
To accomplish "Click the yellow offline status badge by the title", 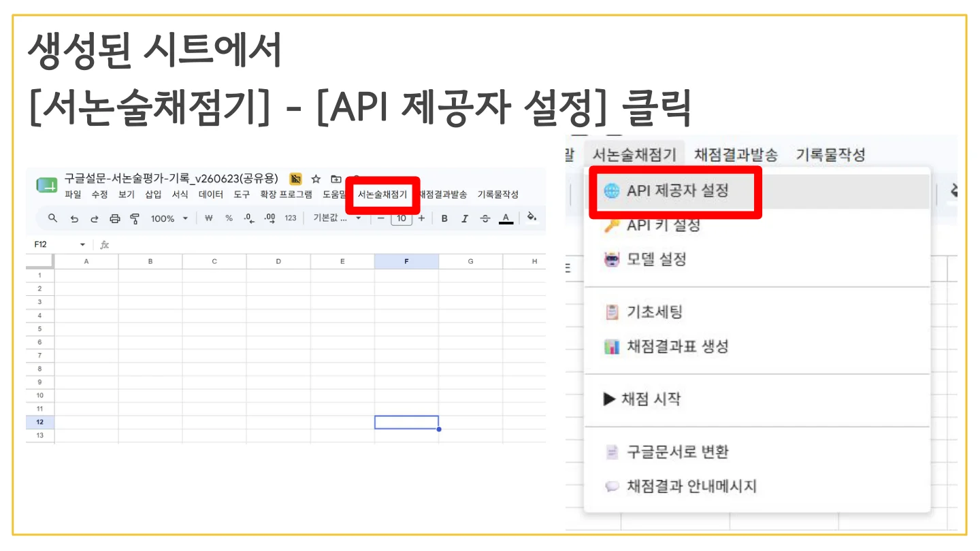I will tap(295, 179).
